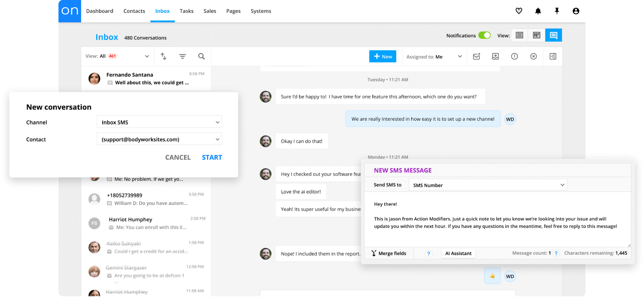The image size is (644, 298).
Task: Open the Send SMS to number dropdown
Action: pyautogui.click(x=488, y=185)
